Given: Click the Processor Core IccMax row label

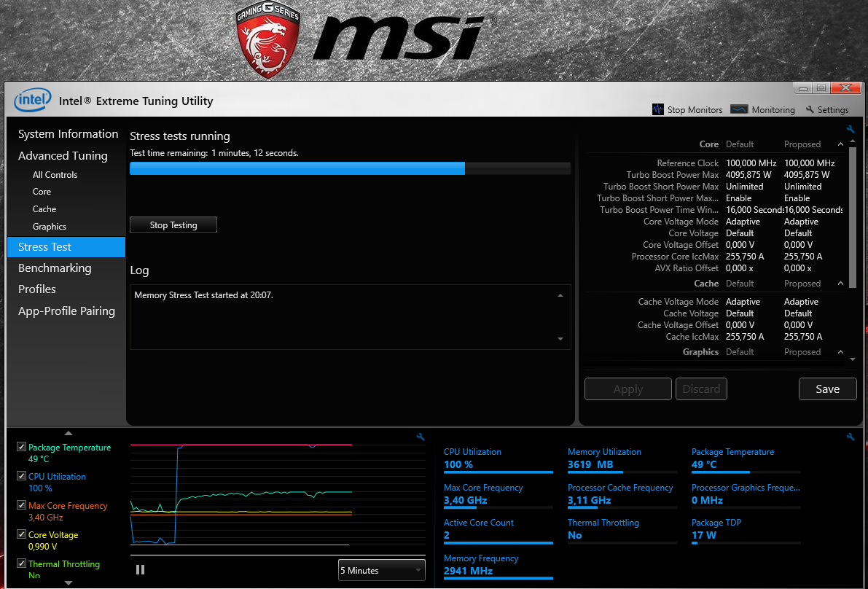Looking at the screenshot, I should tap(676, 257).
